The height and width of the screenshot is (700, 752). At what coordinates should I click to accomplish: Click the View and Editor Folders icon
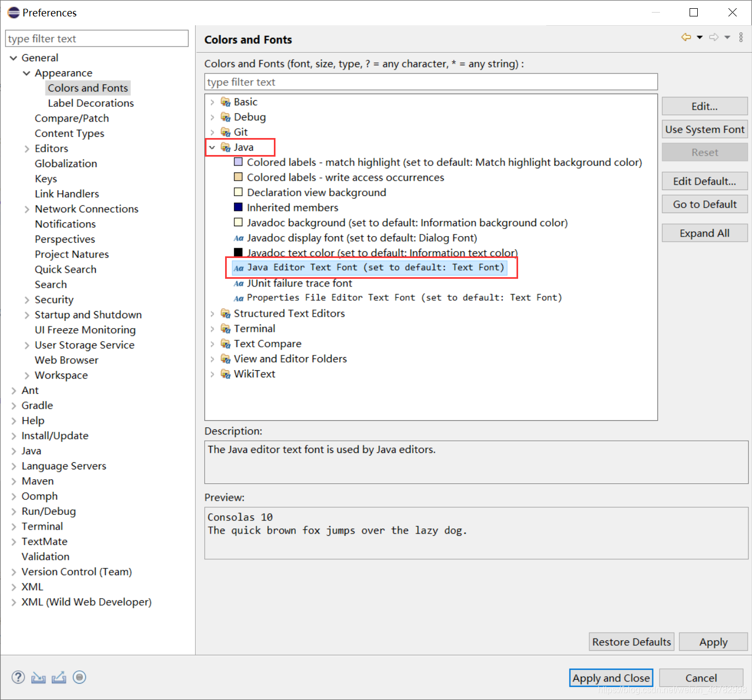click(x=226, y=359)
